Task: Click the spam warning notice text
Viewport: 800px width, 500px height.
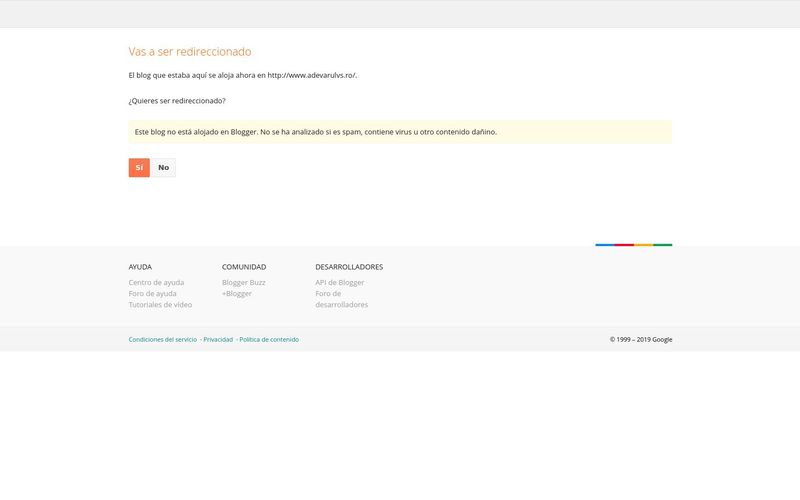Action: (x=316, y=132)
